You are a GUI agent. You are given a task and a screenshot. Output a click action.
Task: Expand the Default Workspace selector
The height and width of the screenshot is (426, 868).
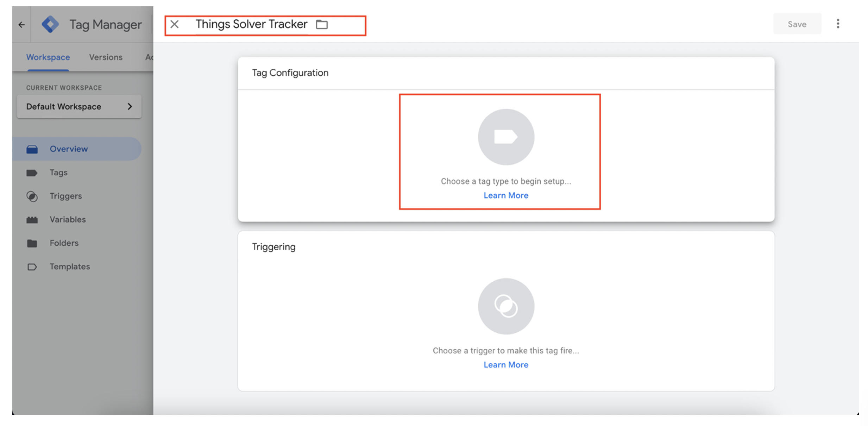tap(79, 106)
